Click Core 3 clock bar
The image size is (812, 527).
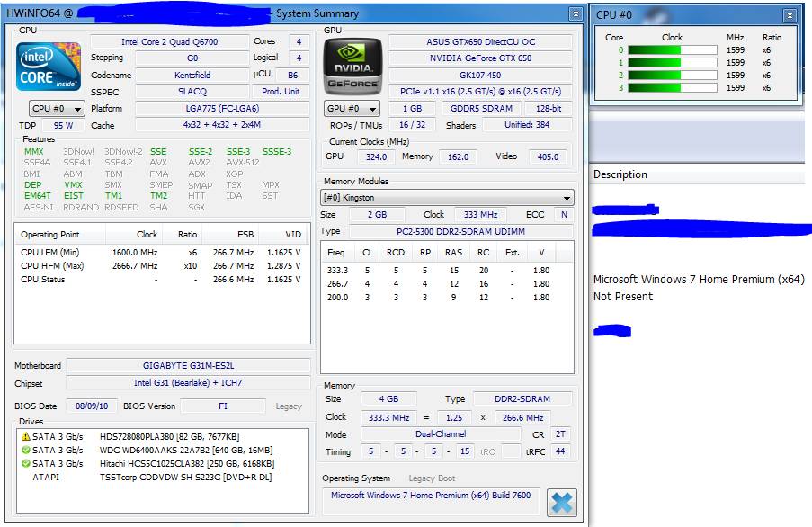pyautogui.click(x=673, y=88)
